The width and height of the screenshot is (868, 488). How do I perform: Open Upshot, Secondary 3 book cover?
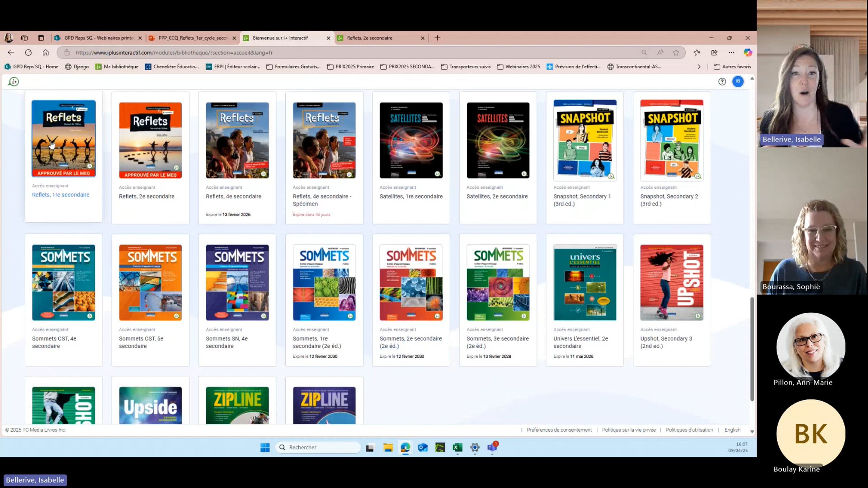pos(672,283)
